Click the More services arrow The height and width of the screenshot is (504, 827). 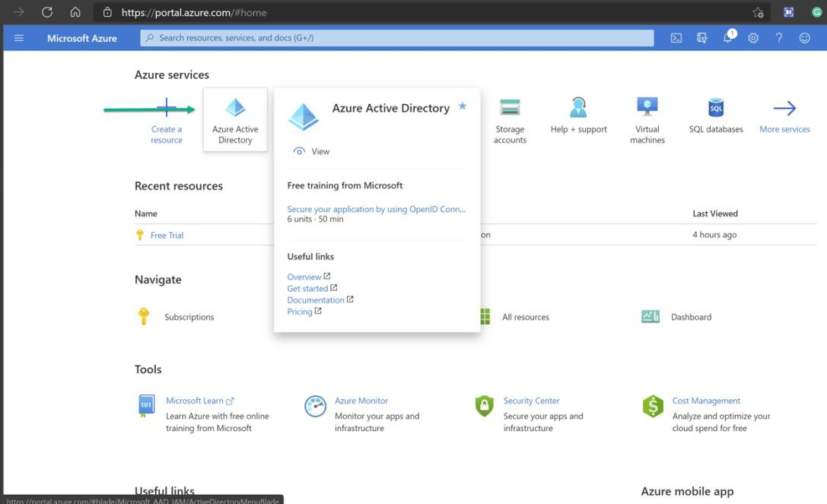[784, 108]
